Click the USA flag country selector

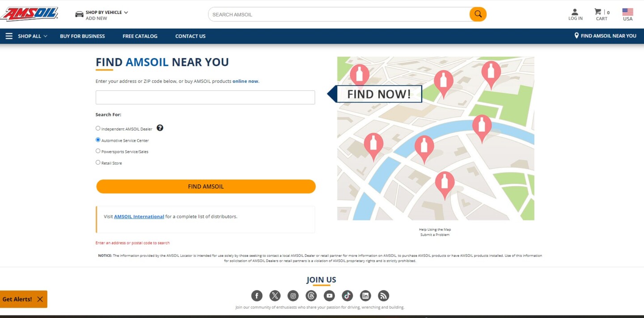pyautogui.click(x=627, y=12)
